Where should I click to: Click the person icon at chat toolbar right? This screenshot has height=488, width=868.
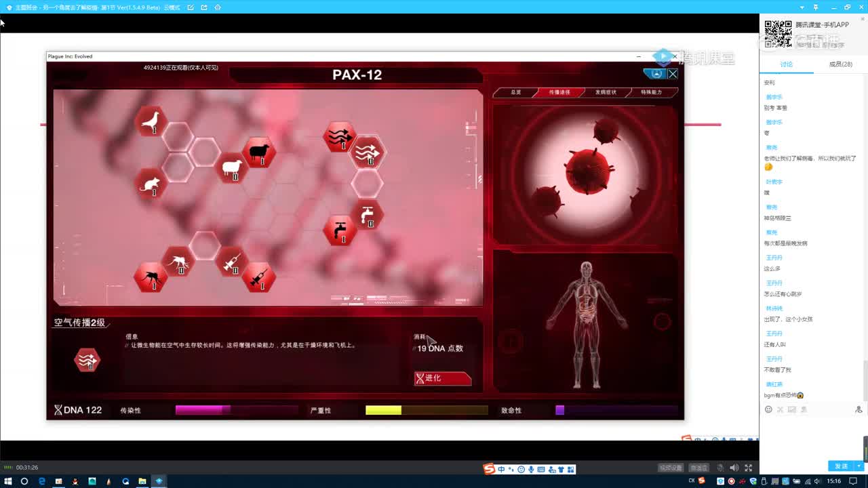pyautogui.click(x=859, y=409)
